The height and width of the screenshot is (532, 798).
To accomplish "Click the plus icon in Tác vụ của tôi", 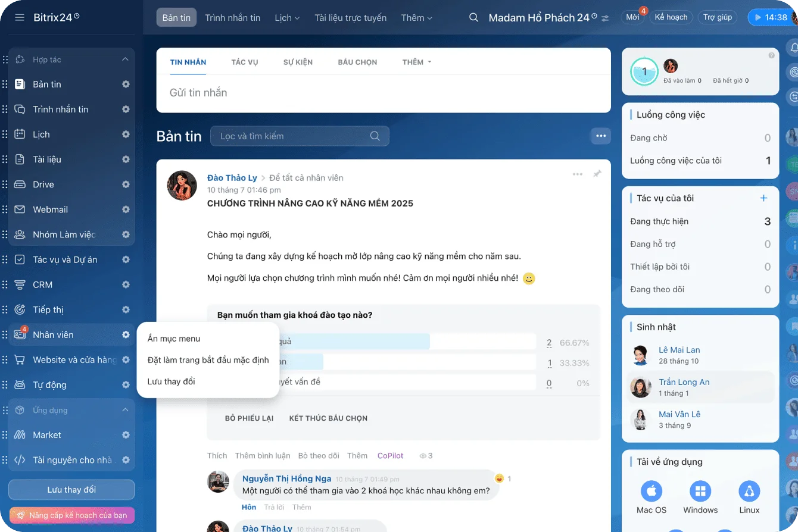I will (x=763, y=198).
